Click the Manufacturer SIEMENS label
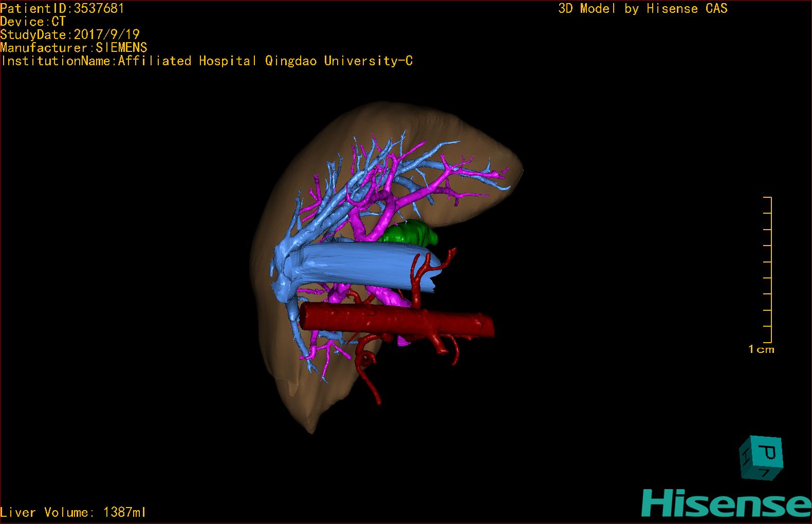812x524 pixels. 73,48
